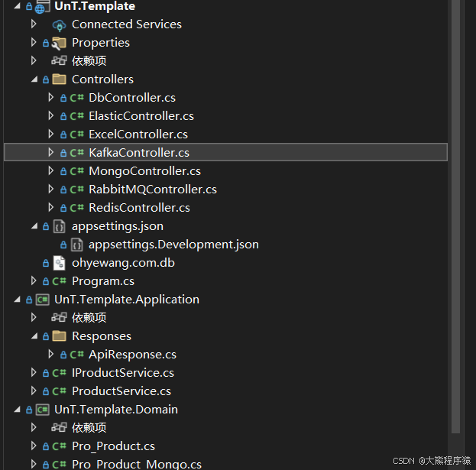The height and width of the screenshot is (470, 476).
Task: Select MongoController.cs in Solution Explorer
Action: click(144, 171)
